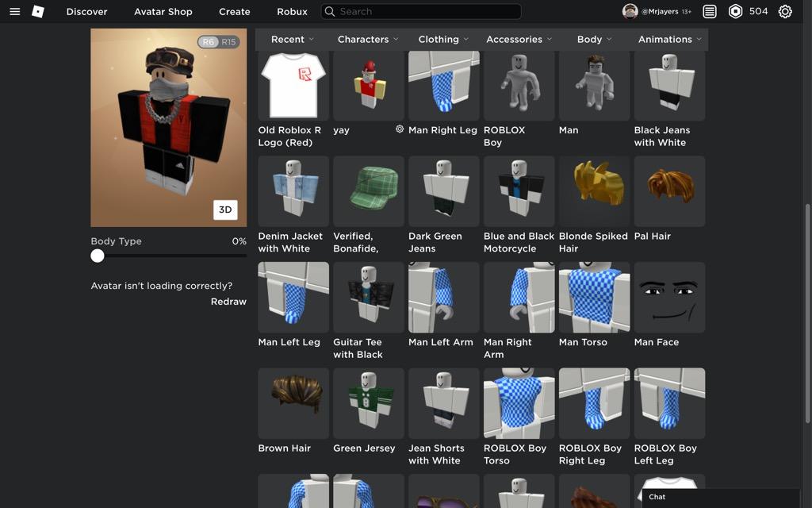Open the Roblox home logo icon
The width and height of the screenshot is (812, 508).
point(37,11)
